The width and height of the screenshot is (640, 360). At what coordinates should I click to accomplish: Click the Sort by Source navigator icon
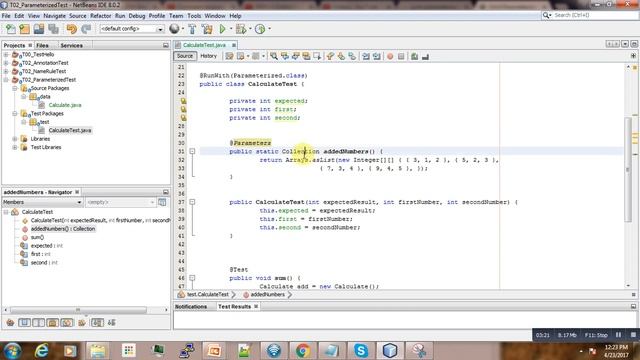pos(111,322)
